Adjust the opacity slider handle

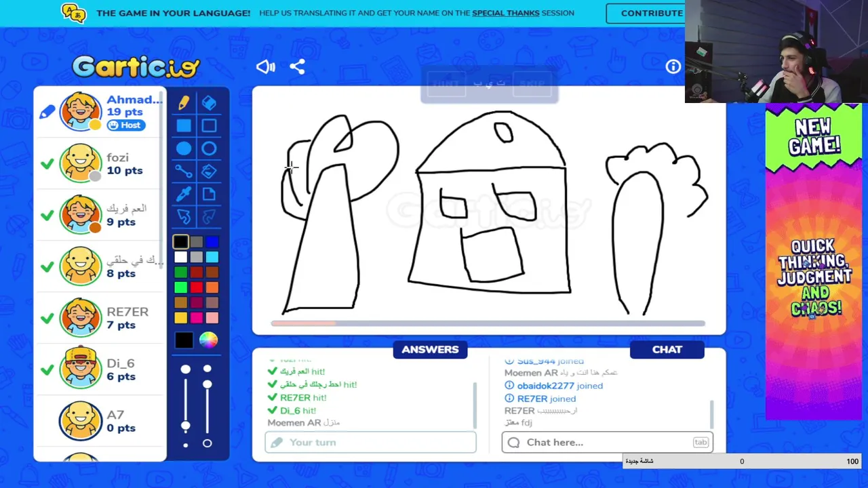click(x=207, y=384)
